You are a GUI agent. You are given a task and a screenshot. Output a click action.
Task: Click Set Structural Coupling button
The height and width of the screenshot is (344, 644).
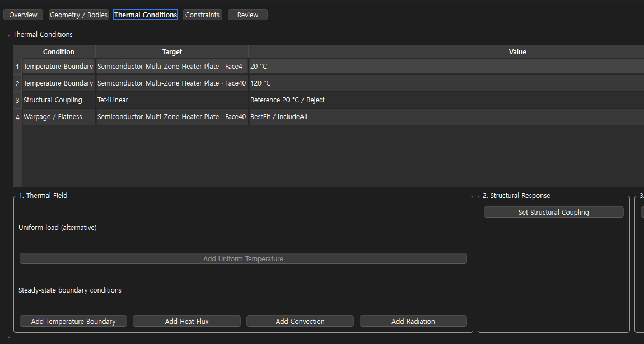[554, 212]
